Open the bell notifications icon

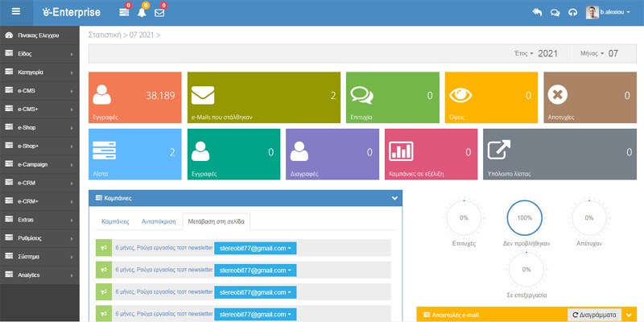[142, 12]
